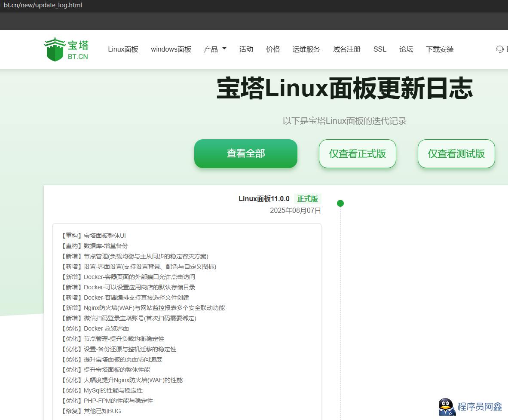This screenshot has width=508, height=420.
Task: Visit the 论坛 nav link
Action: tap(406, 49)
